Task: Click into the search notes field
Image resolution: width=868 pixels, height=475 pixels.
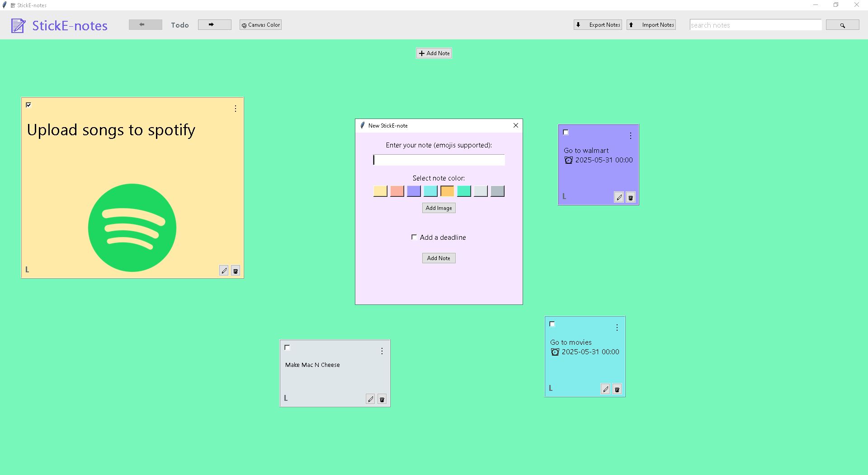Action: click(x=755, y=25)
